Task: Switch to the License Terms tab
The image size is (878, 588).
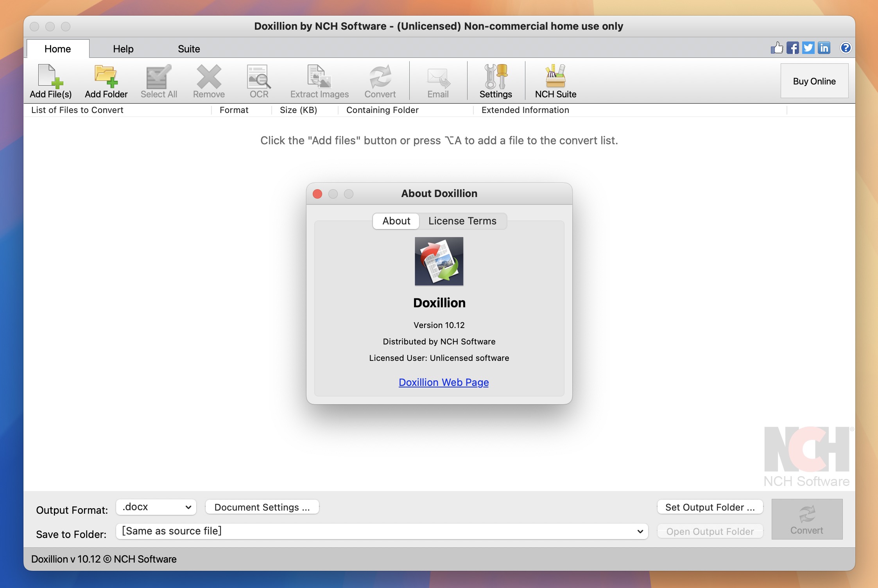Action: (462, 220)
